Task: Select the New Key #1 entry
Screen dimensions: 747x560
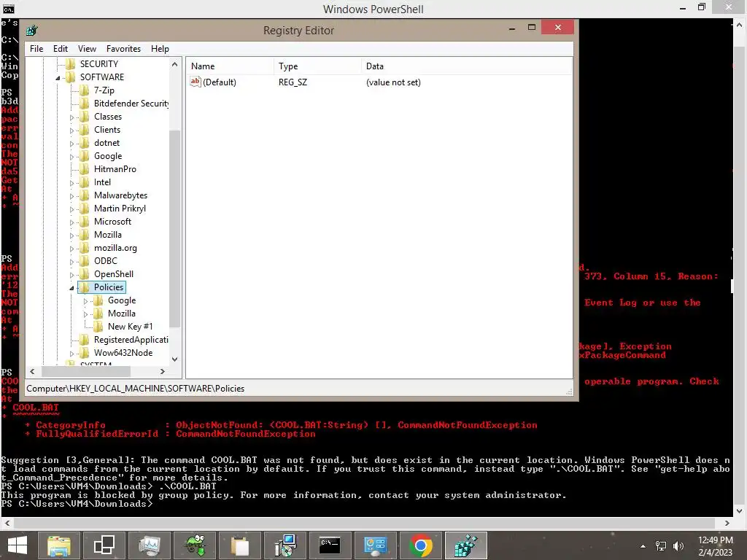Action: click(130, 327)
